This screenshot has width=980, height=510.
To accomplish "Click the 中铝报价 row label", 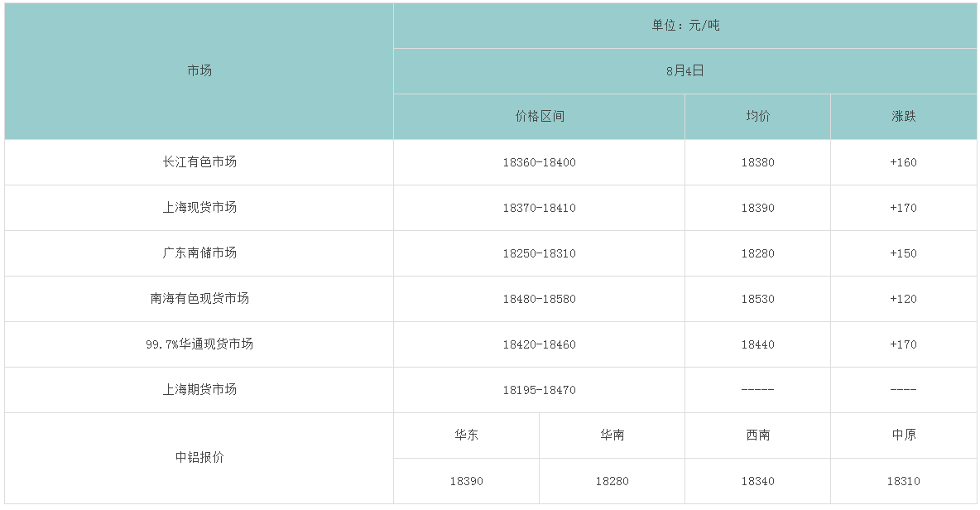I will coord(199,458).
